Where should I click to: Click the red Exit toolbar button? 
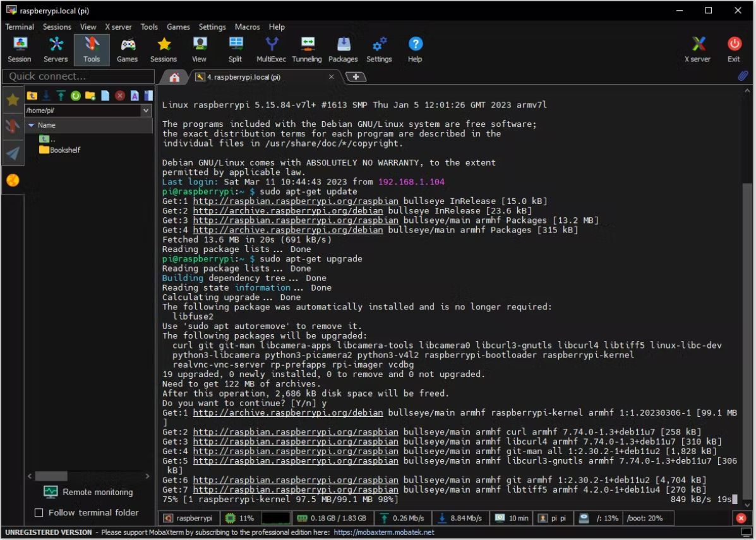coord(734,50)
